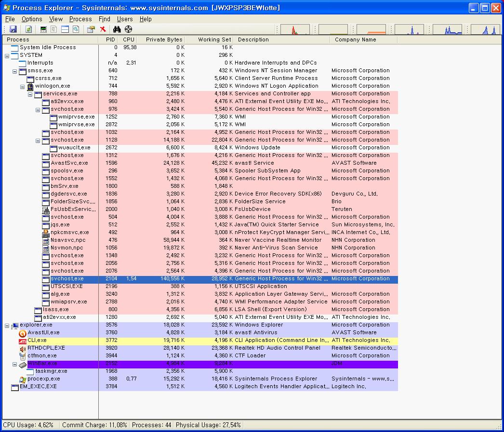
Task: Click the RTHDCPL.EXE speaker icon
Action: point(23,348)
